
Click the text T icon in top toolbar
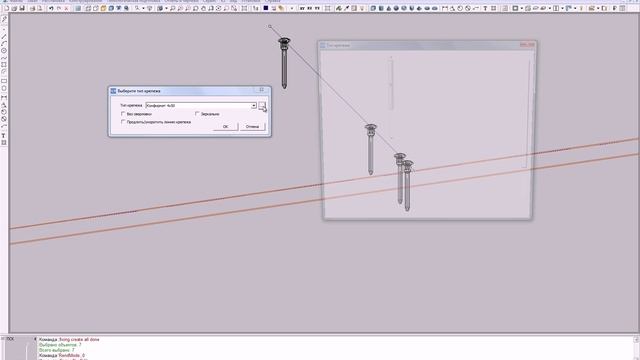tap(485, 8)
